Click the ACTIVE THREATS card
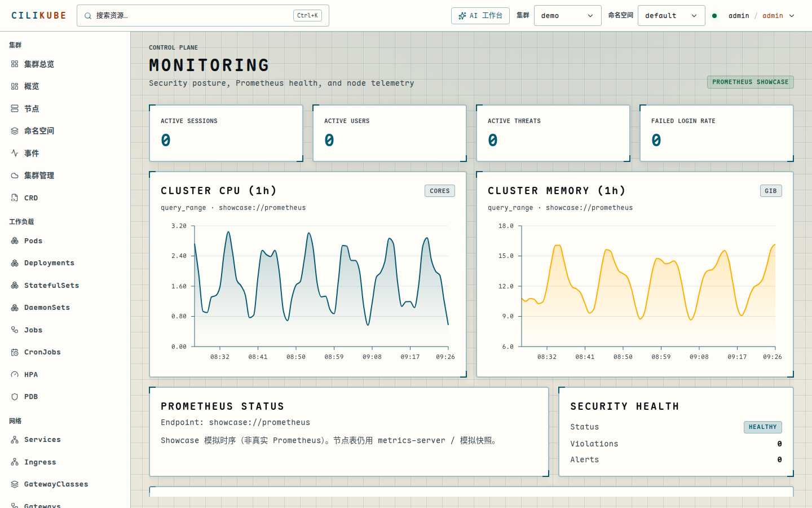 click(553, 133)
